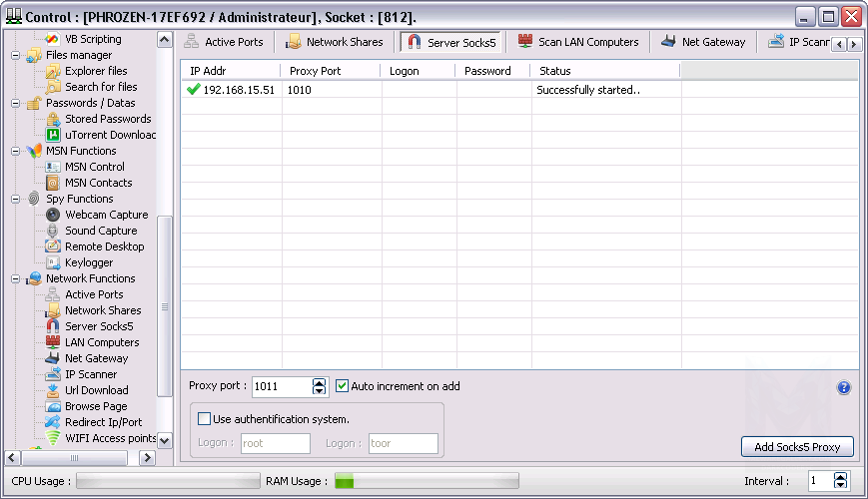Open Url Download in Network Functions
This screenshot has height=499, width=868.
(x=96, y=390)
